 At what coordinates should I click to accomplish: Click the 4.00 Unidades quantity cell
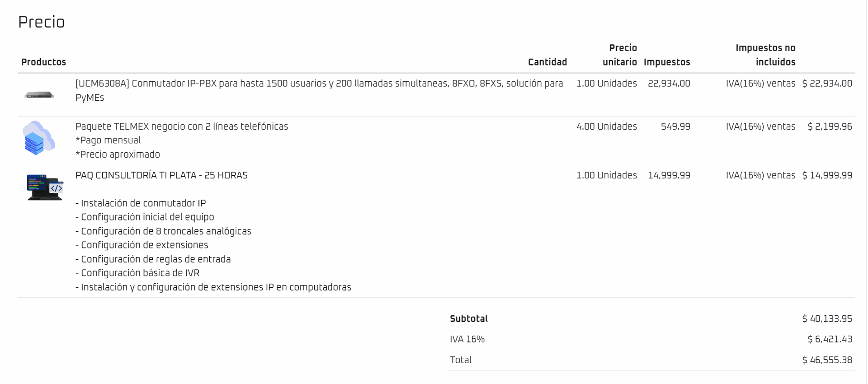point(606,126)
